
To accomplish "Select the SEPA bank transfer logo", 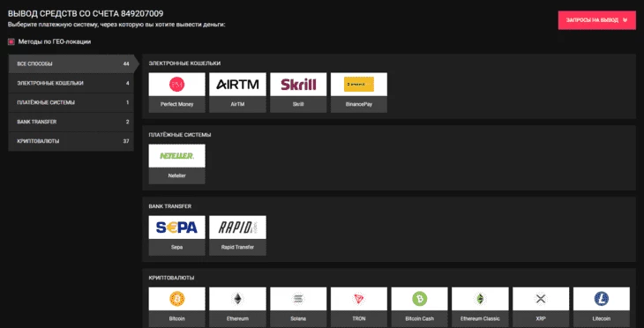I will pyautogui.click(x=176, y=227).
